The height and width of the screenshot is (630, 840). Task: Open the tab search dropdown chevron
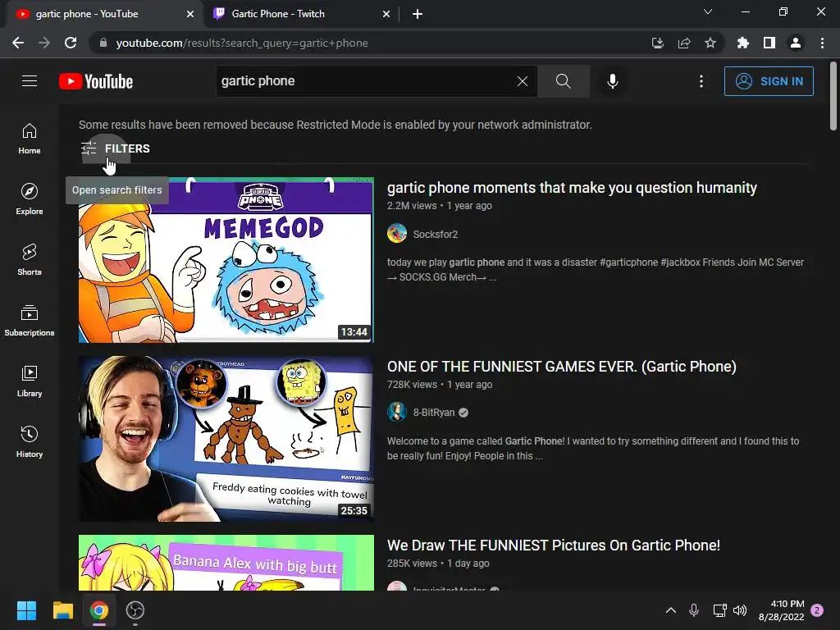[708, 11]
